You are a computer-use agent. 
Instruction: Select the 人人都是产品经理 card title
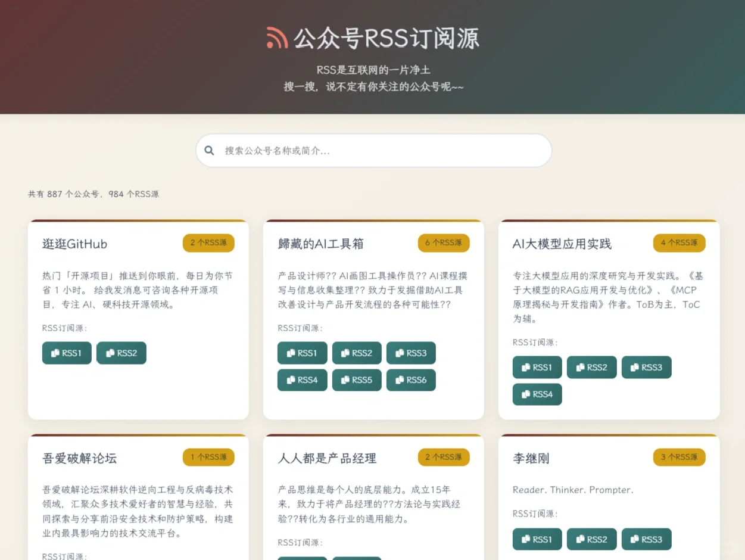[327, 458]
